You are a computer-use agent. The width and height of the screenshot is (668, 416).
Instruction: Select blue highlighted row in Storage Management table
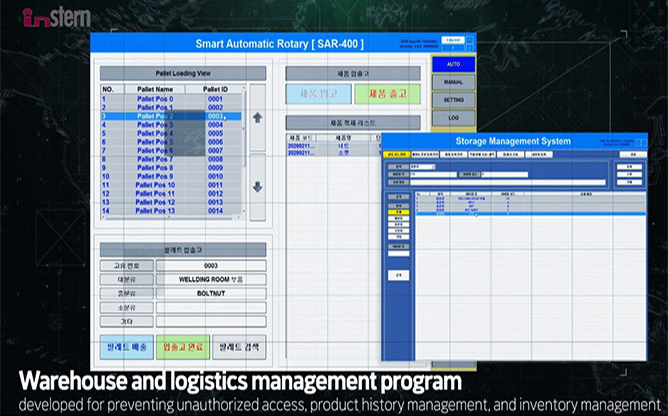click(530, 214)
